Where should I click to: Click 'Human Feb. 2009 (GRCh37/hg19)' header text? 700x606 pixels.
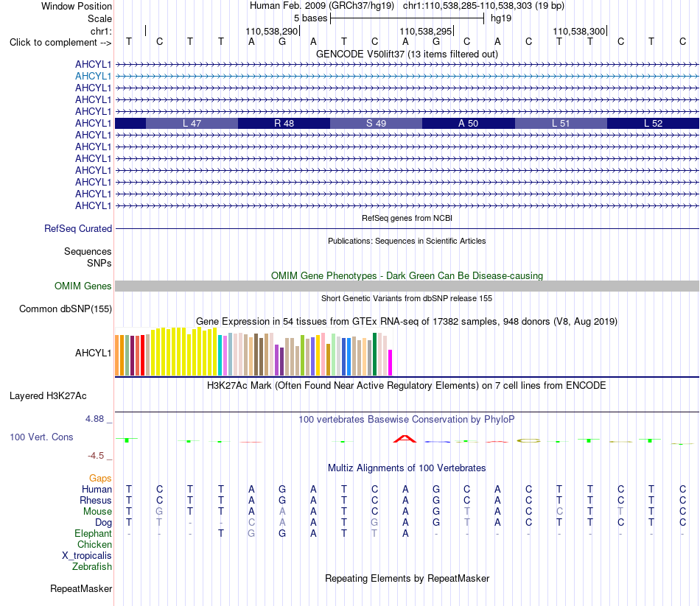point(322,6)
